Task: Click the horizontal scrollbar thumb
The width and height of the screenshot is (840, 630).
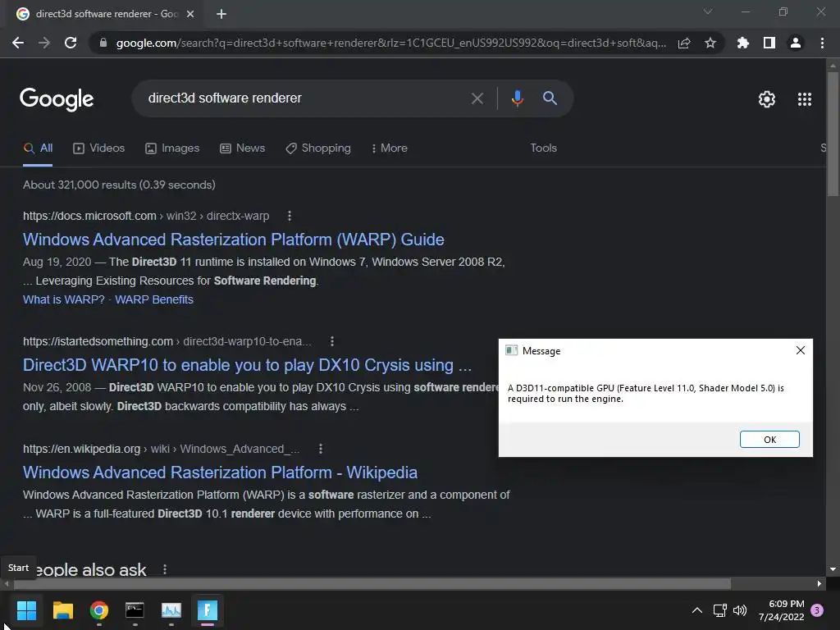Action: point(371,583)
